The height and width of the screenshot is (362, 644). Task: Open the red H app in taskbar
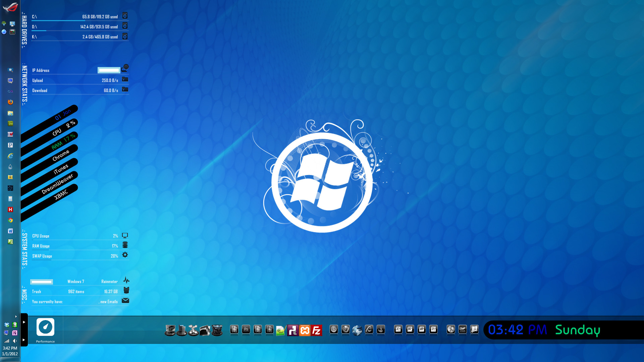point(10,209)
